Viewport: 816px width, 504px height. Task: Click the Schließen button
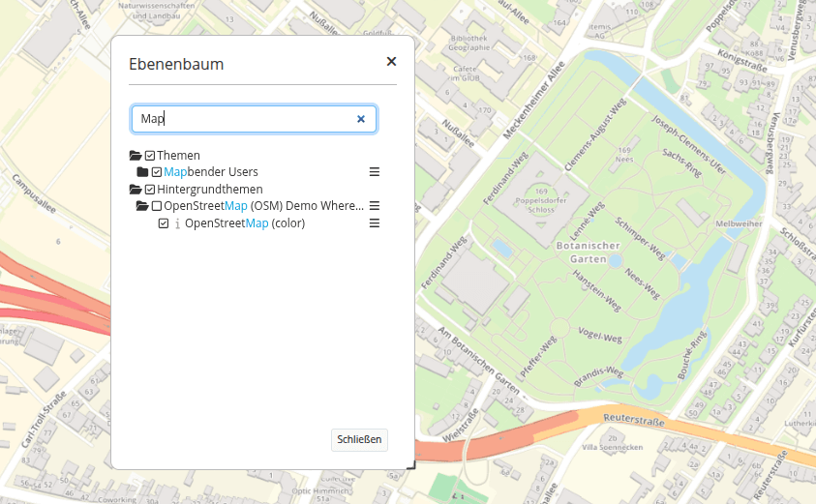(x=359, y=439)
